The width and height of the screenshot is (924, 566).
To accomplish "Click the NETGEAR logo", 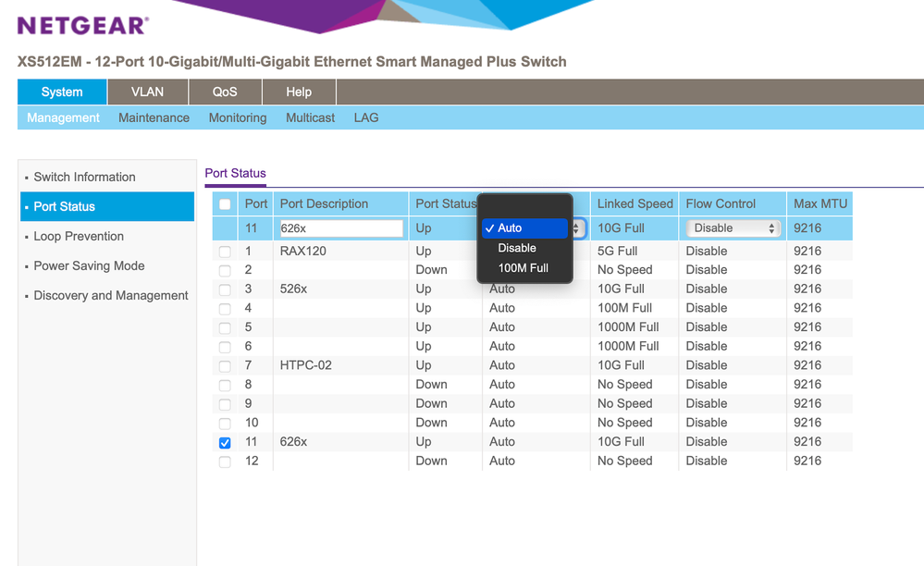I will (x=82, y=25).
